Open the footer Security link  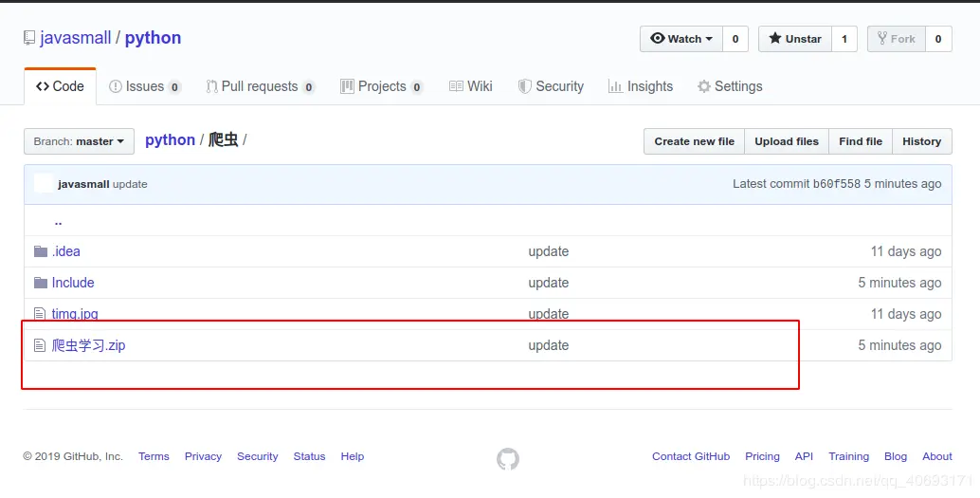point(258,456)
